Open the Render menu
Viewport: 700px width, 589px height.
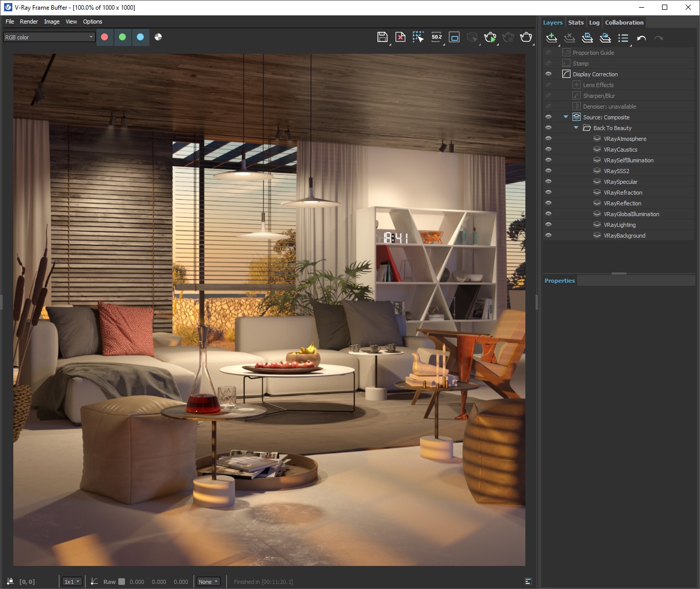29,22
